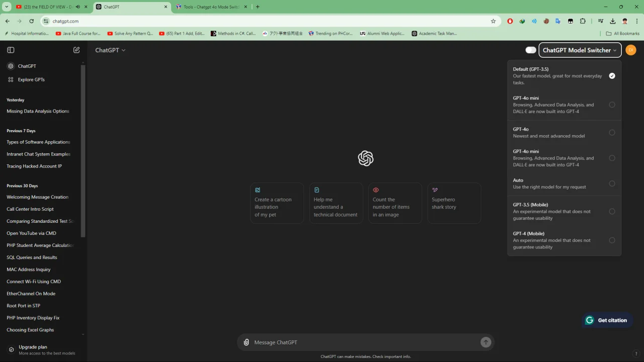Open Missing Data Analysis Options chat
Screen dimensions: 644x362
coord(38,111)
